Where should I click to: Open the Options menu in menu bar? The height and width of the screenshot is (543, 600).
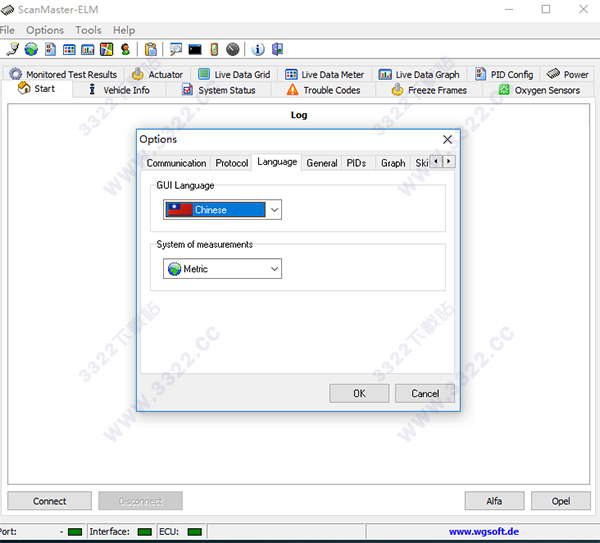(x=45, y=30)
